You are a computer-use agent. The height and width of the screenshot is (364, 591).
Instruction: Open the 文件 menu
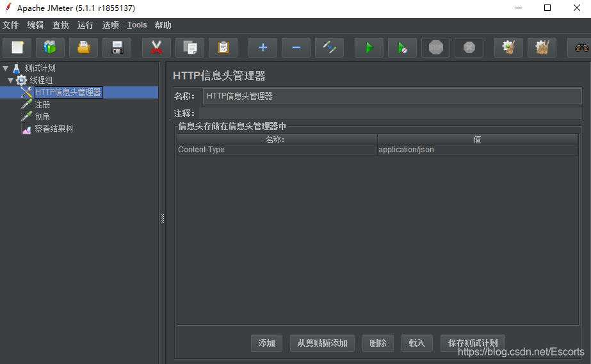10,25
